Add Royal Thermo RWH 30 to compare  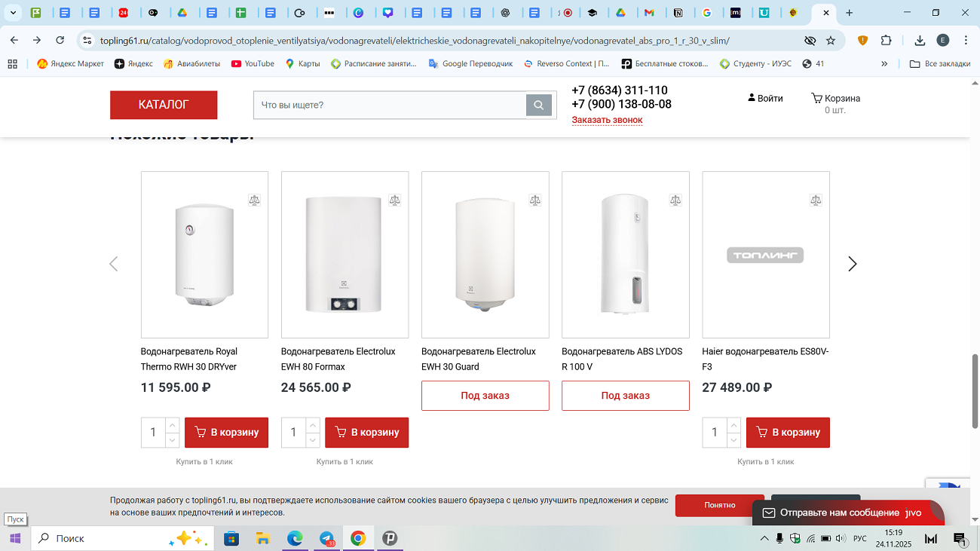[254, 201]
